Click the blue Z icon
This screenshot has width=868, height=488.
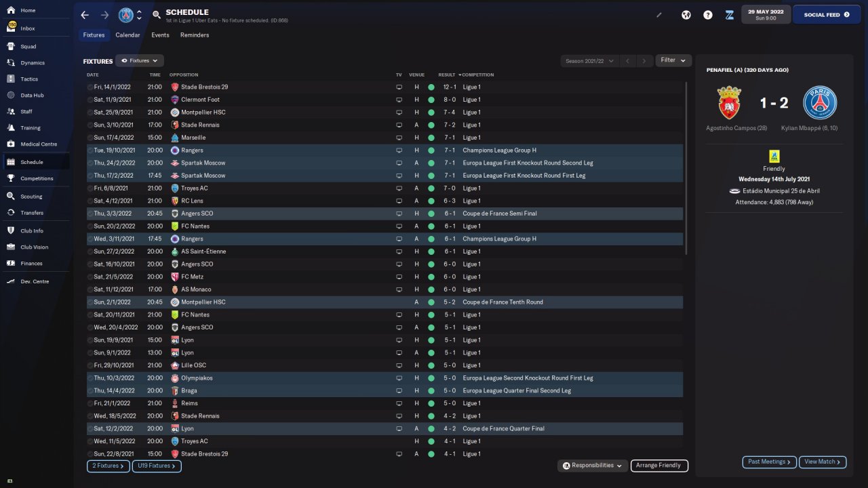pos(730,15)
